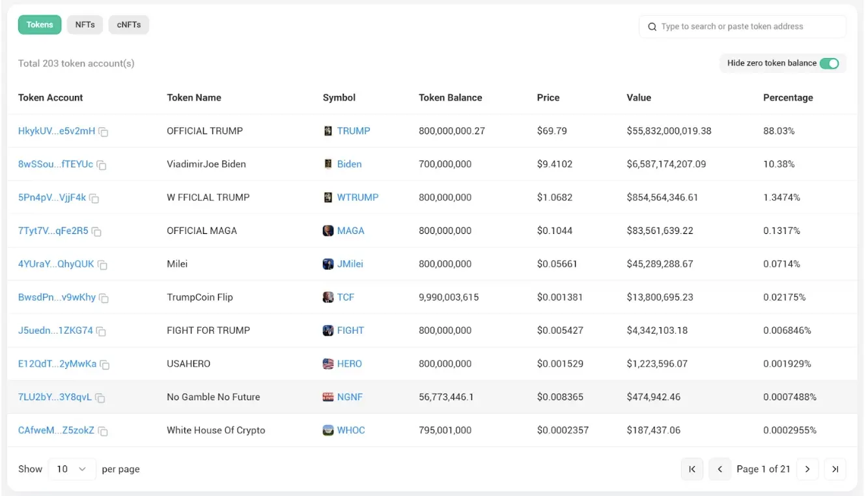Viewport: 868px width, 496px height.
Task: Copy the 4YUraY...QhyQUK token account address
Action: (x=103, y=265)
